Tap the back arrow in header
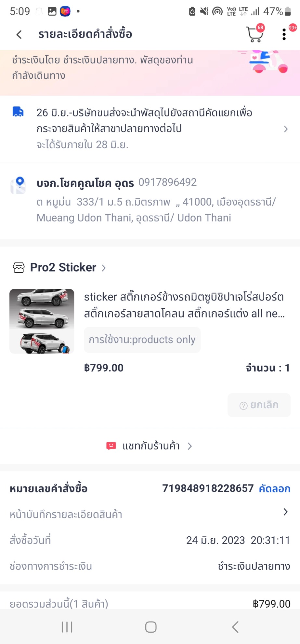 pyautogui.click(x=19, y=34)
